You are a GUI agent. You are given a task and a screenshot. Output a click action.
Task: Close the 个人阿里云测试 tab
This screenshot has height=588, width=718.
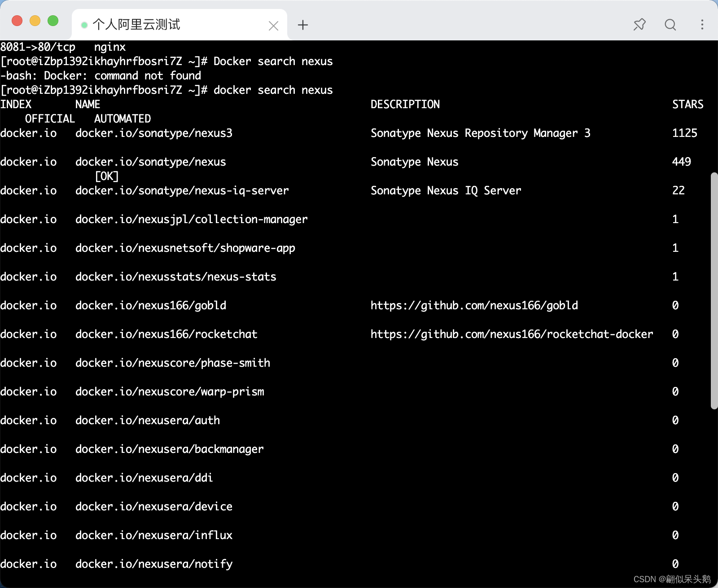pos(273,26)
